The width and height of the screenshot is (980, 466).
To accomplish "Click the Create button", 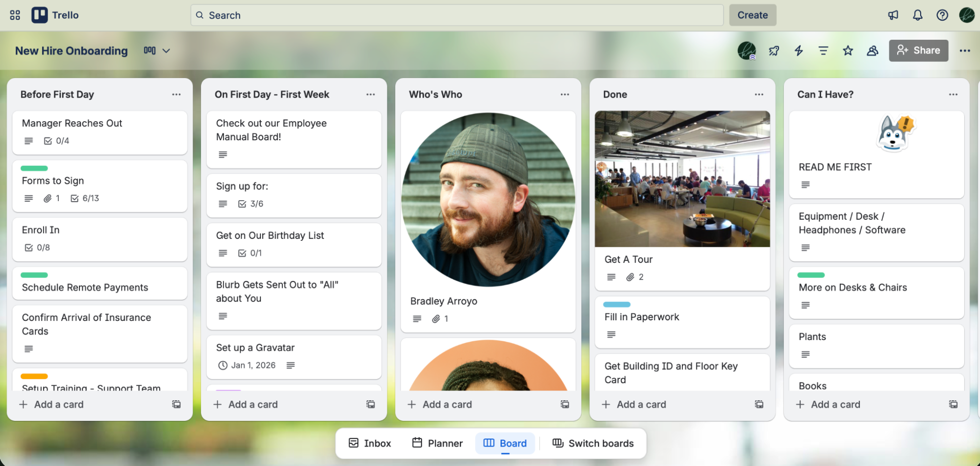I will (753, 15).
